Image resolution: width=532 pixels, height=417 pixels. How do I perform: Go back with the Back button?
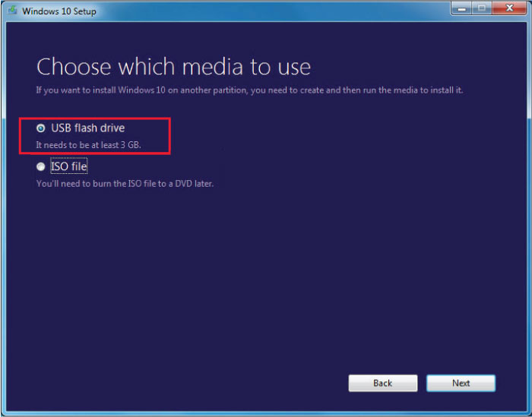click(383, 383)
